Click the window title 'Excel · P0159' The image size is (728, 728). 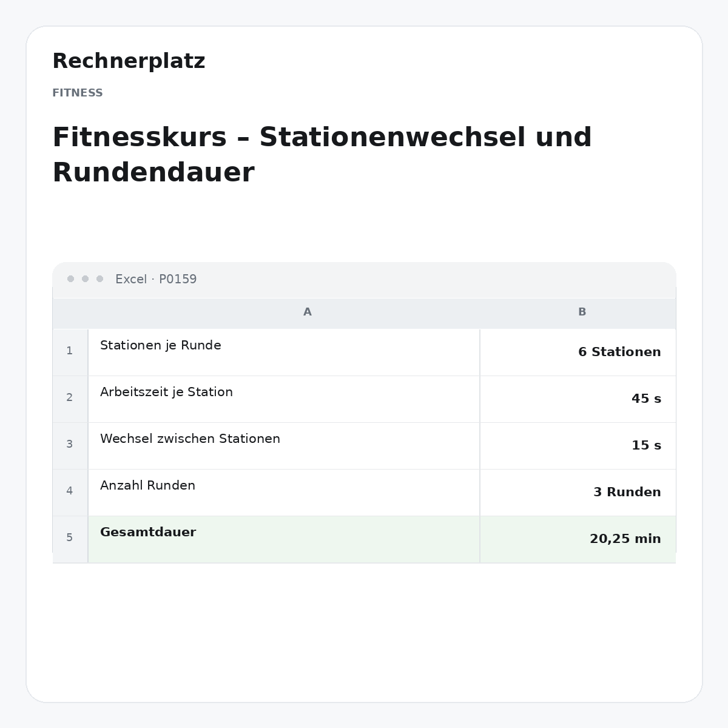[156, 279]
